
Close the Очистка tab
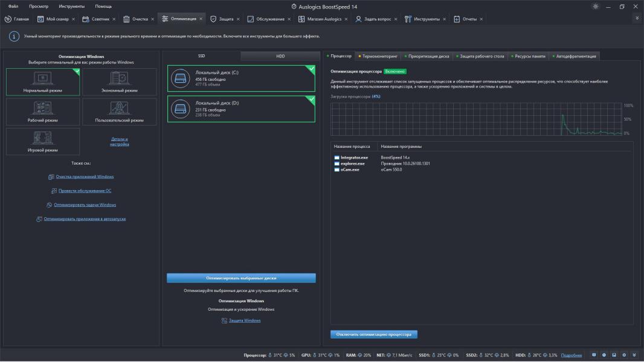(153, 19)
